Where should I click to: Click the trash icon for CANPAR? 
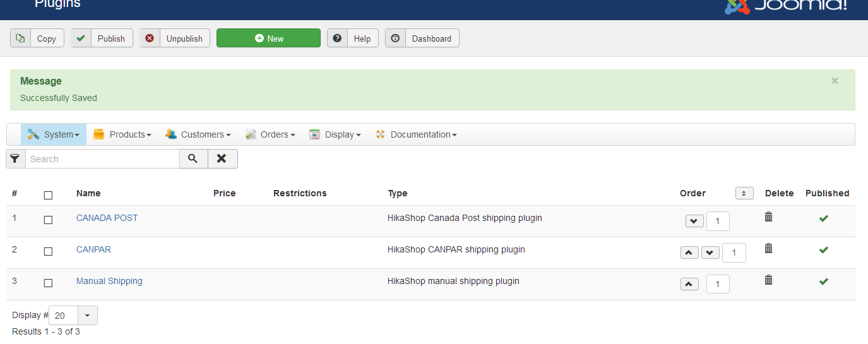pos(768,249)
